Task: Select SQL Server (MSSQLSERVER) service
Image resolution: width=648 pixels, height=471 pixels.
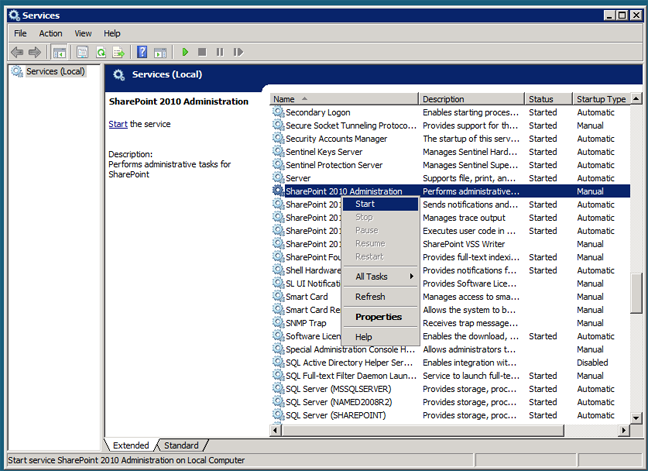Action: 450,389
